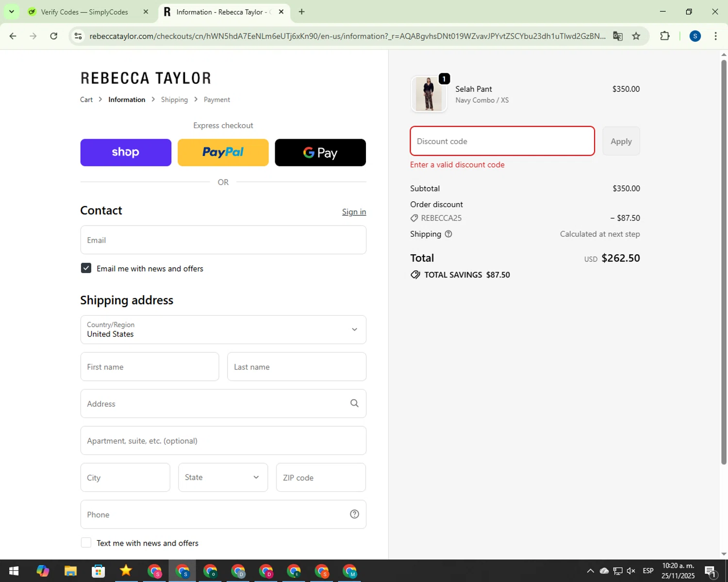Viewport: 728px width, 582px height.
Task: Click the Sign in link
Action: coord(354,212)
